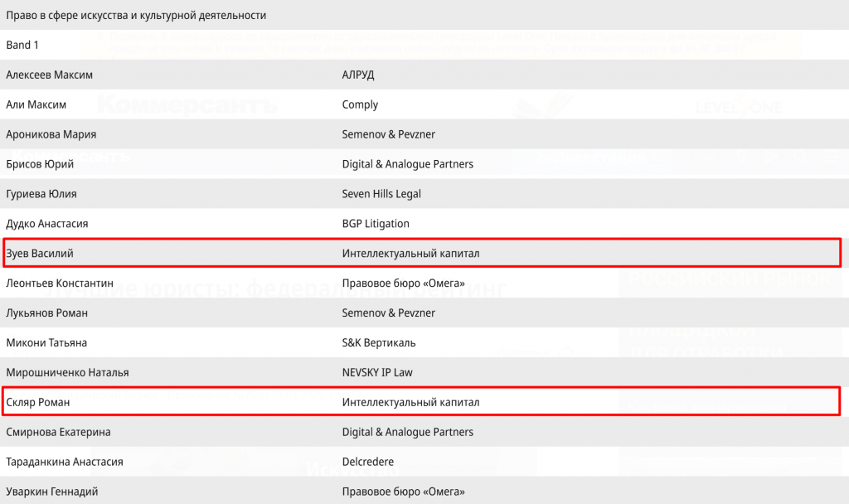Select the name "Тараданкина Анастасия"
Viewport: 849px width, 504px height.
(65, 462)
